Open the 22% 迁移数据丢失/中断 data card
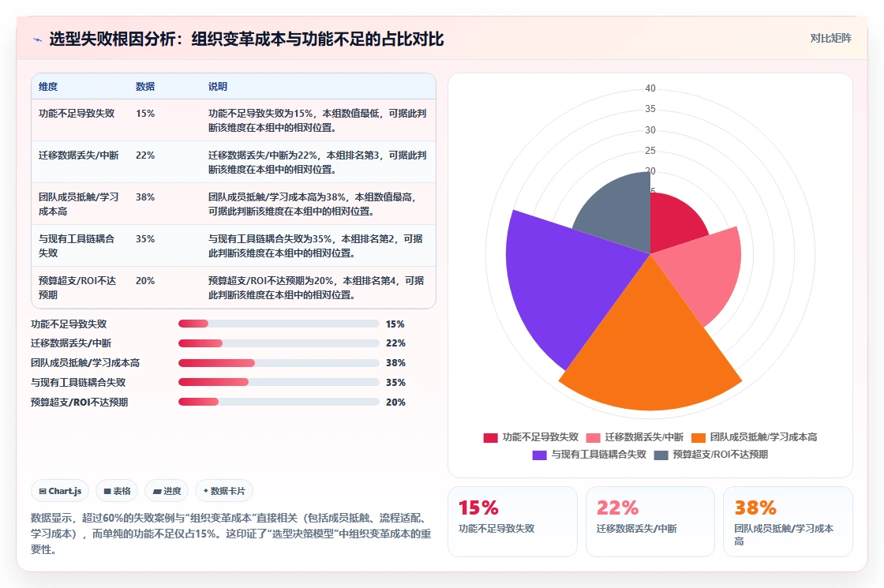This screenshot has height=588, width=884. point(650,522)
